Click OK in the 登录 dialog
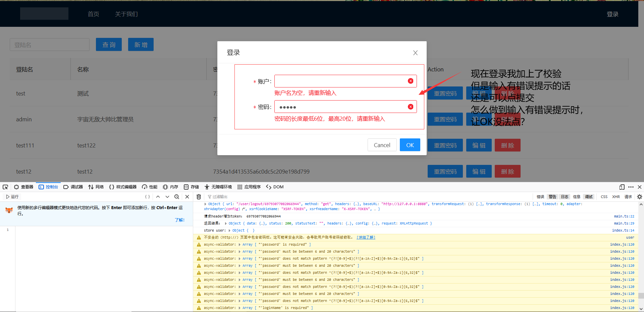644x312 pixels. click(x=410, y=145)
